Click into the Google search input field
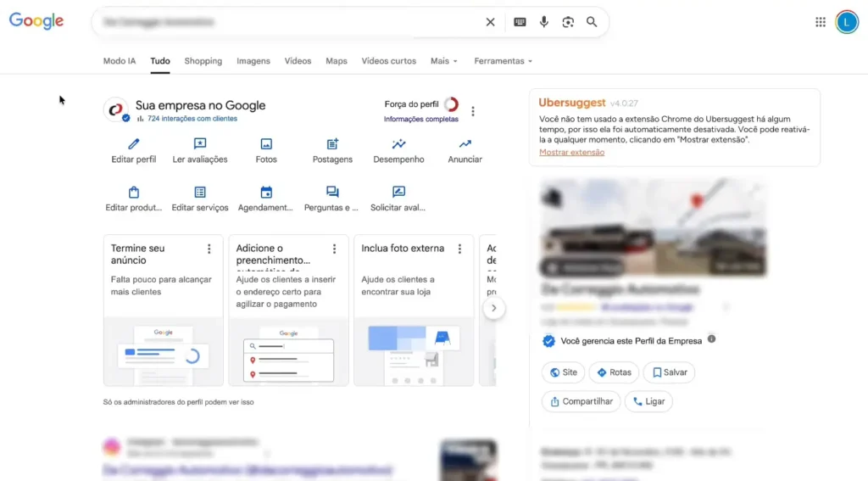 (288, 22)
